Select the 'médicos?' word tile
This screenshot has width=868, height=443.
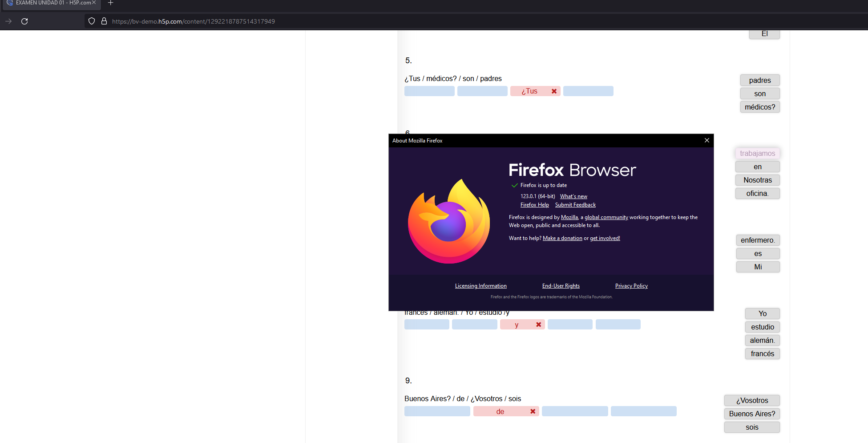[x=760, y=107]
